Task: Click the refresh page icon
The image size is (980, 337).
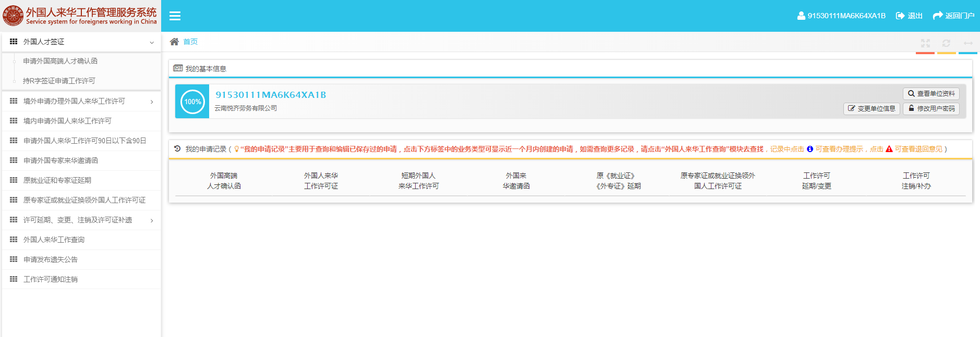Action: 946,43
